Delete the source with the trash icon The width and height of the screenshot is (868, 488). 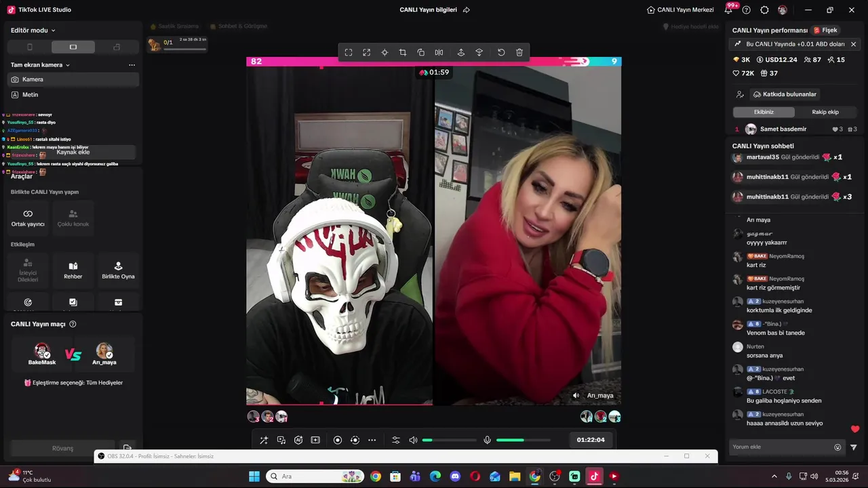click(519, 52)
